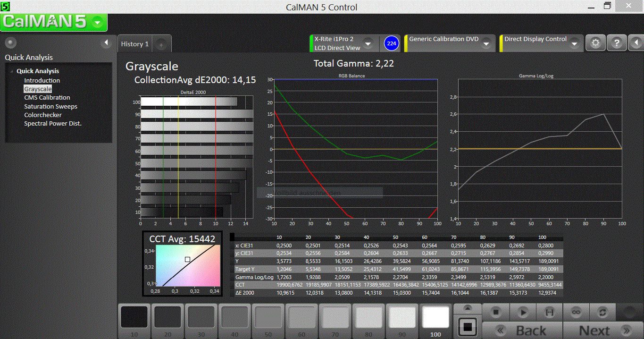
Task: Click the 'Gamma Log/Log' chart title
Action: coord(536,76)
